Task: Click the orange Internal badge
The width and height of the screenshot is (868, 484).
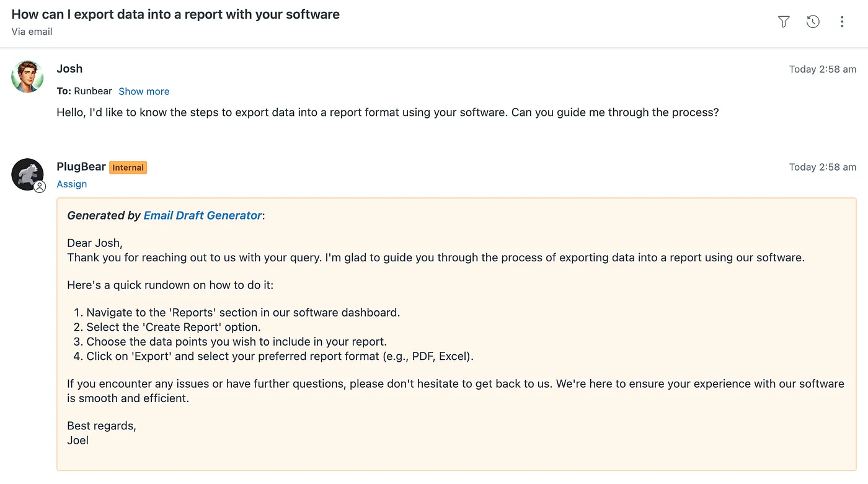Action: coord(128,168)
